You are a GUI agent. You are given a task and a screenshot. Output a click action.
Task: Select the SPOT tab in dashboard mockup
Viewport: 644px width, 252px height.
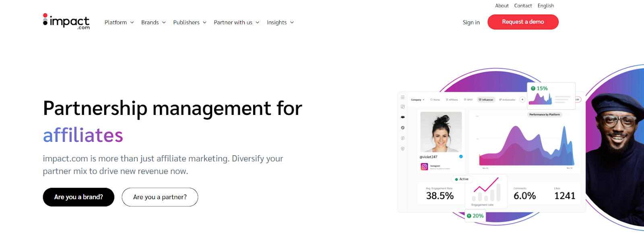click(x=468, y=100)
